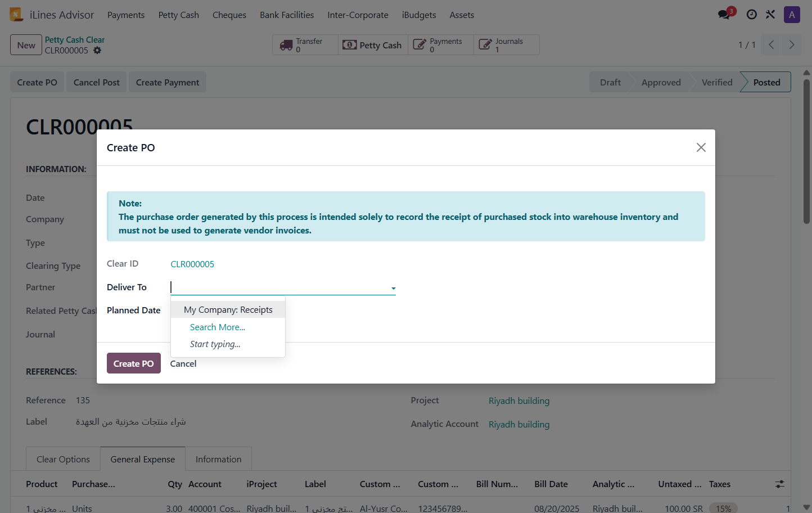Screen dimensions: 812x513
Task: Click the New record button
Action: point(26,45)
